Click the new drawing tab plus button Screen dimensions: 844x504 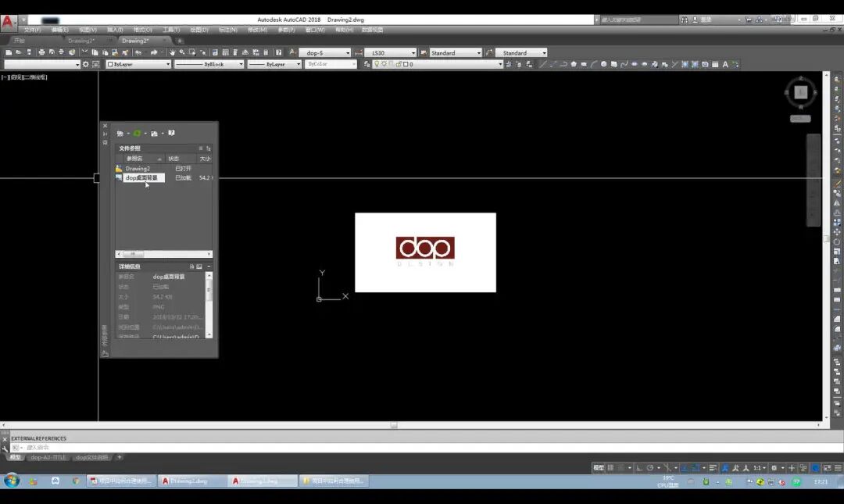coord(180,41)
